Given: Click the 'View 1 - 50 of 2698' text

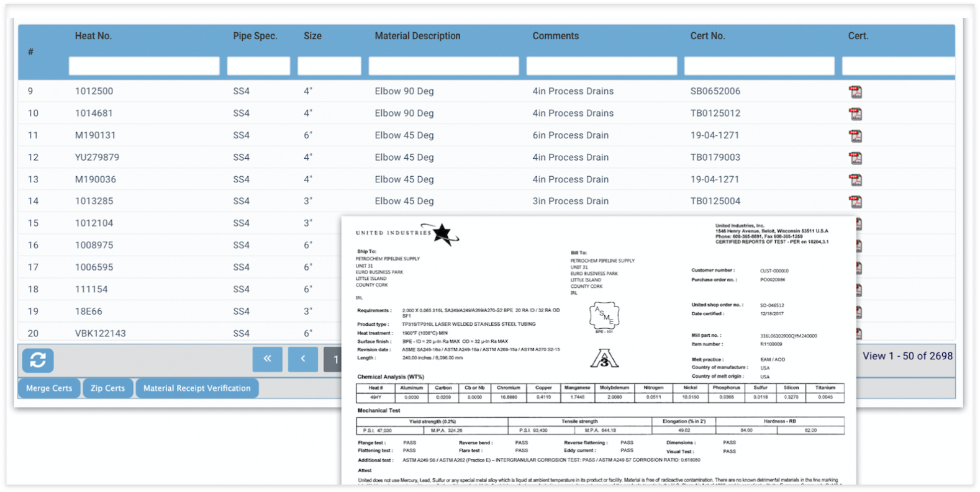Looking at the screenshot, I should (907, 356).
